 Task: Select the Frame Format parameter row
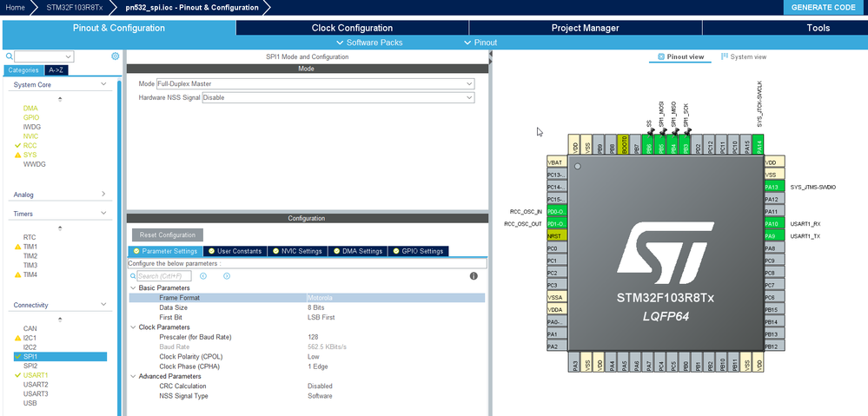pyautogui.click(x=307, y=298)
